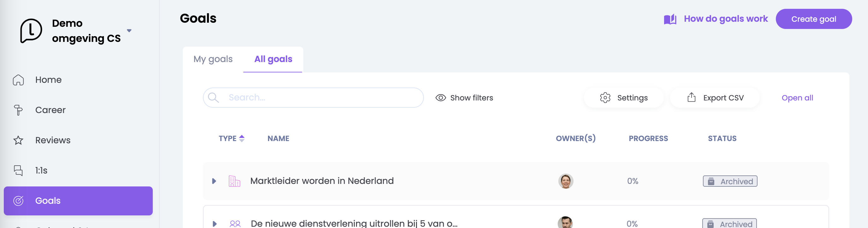Expand the De nieuwe dienstverlening goal row
Image resolution: width=868 pixels, height=228 pixels.
[215, 224]
